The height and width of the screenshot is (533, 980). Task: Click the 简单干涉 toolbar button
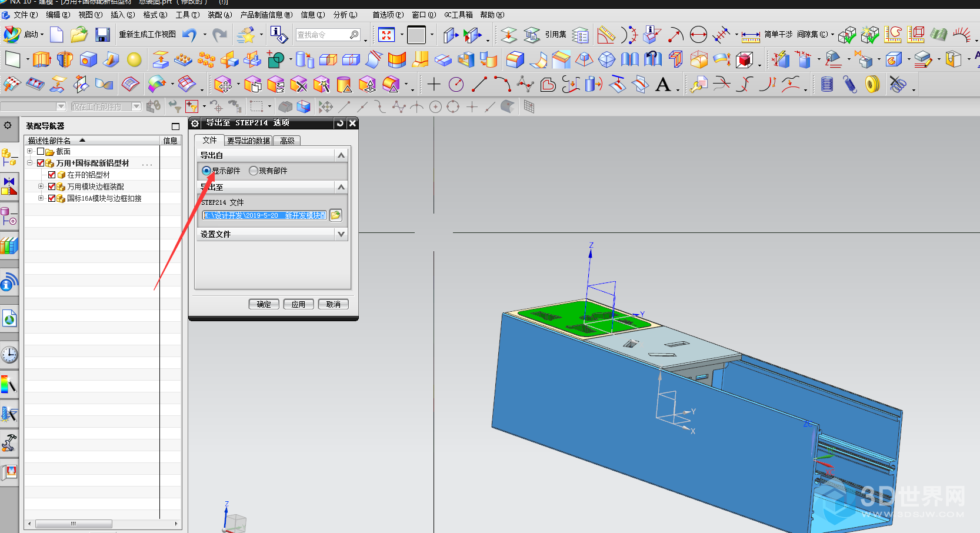pos(778,35)
